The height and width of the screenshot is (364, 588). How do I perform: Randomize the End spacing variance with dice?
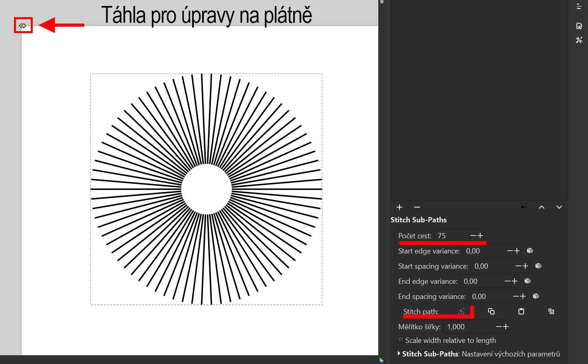coord(536,296)
